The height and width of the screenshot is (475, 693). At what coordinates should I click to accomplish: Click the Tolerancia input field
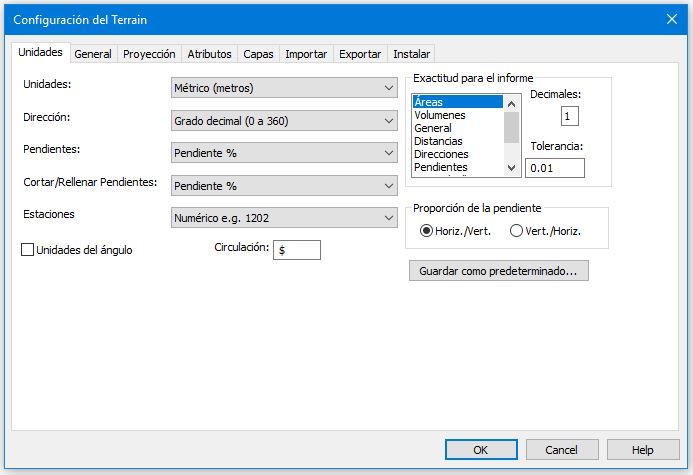coord(554,168)
